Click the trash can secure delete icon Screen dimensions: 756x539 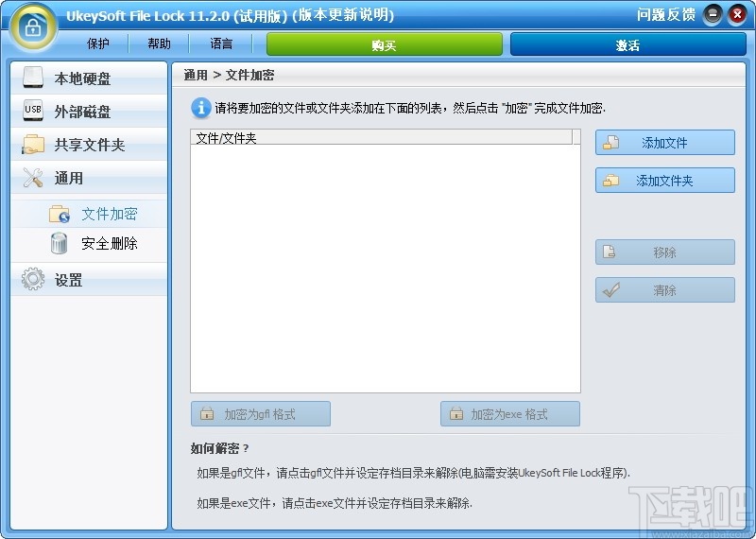(59, 243)
